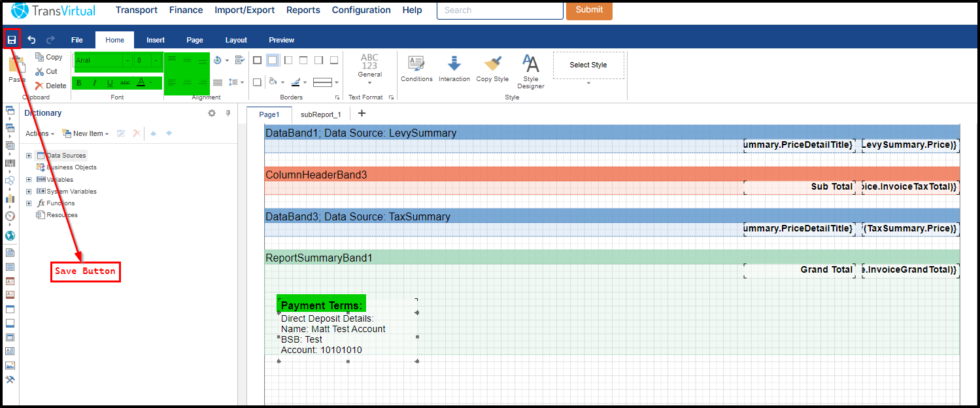980x408 pixels.
Task: Open the New Item dropdown
Action: click(85, 133)
